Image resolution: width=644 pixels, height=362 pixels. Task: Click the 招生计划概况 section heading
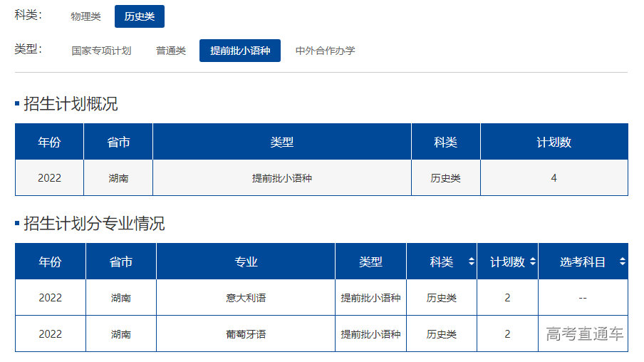71,104
